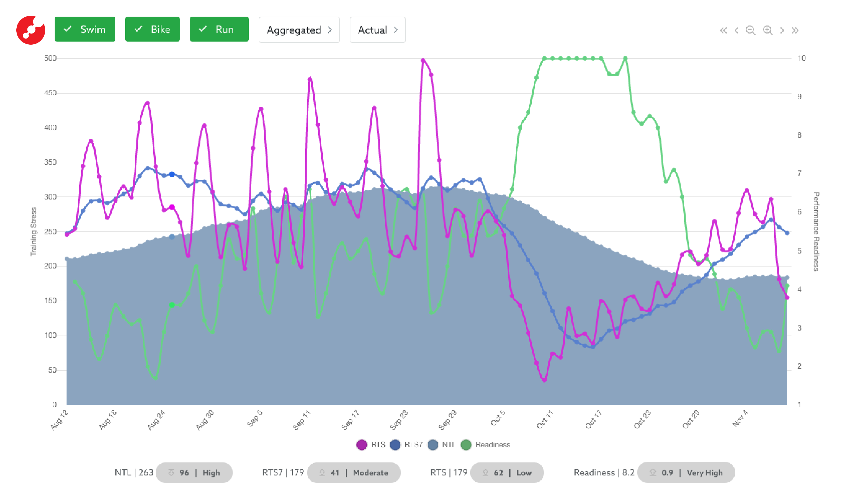The image size is (850, 504).
Task: Jump to latest dates with double-right arrows
Action: click(x=795, y=30)
